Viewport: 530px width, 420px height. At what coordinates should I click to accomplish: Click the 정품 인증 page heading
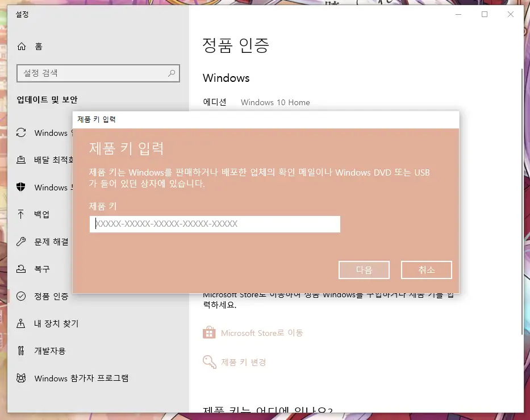click(236, 45)
